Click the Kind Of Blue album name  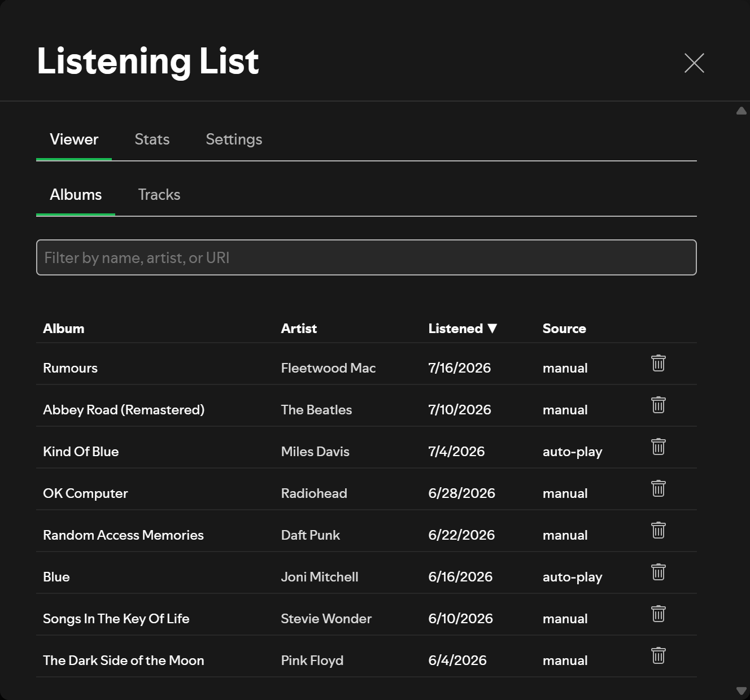81,452
